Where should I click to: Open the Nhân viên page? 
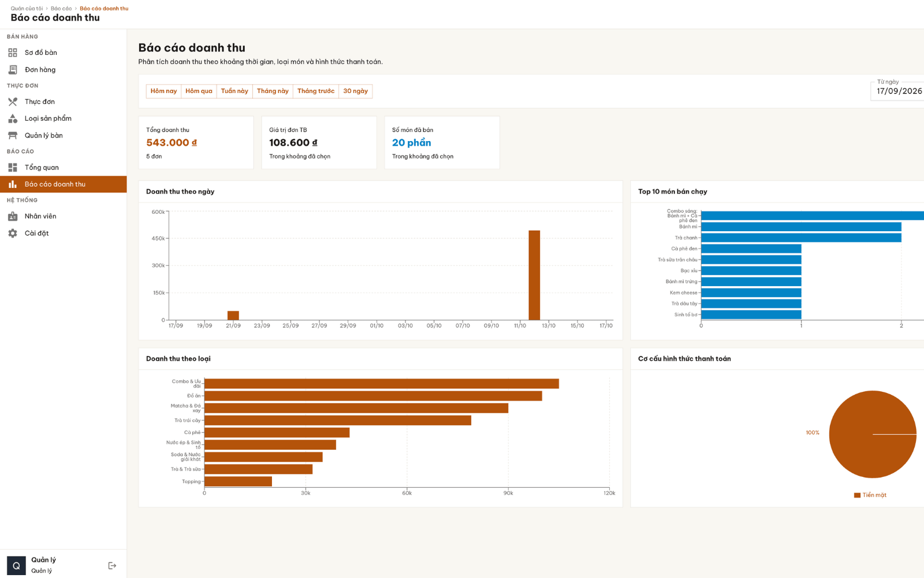pos(64,216)
